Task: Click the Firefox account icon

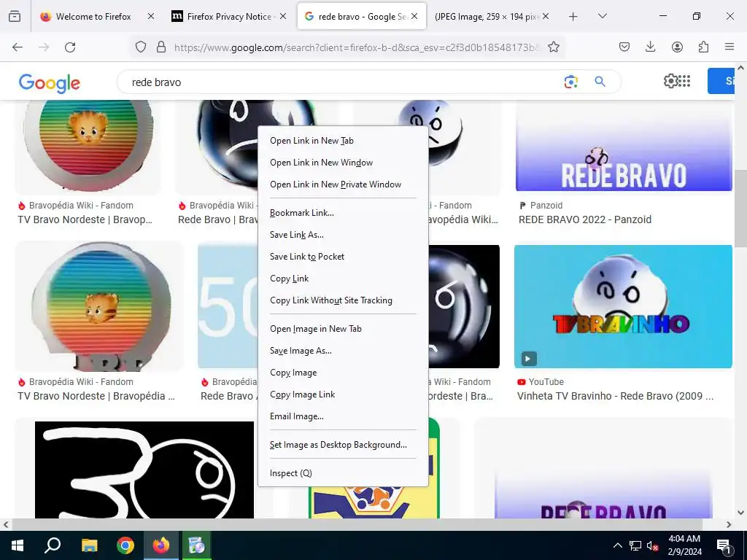Action: (677, 47)
